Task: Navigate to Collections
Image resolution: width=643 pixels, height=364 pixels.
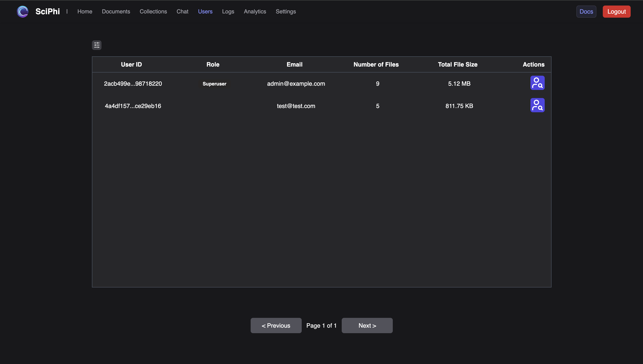Action: [153, 11]
